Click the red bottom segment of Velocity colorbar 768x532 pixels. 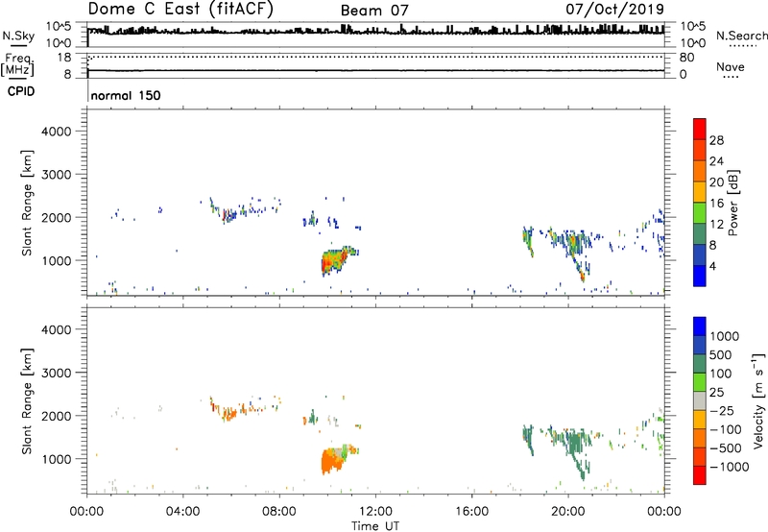tap(700, 475)
